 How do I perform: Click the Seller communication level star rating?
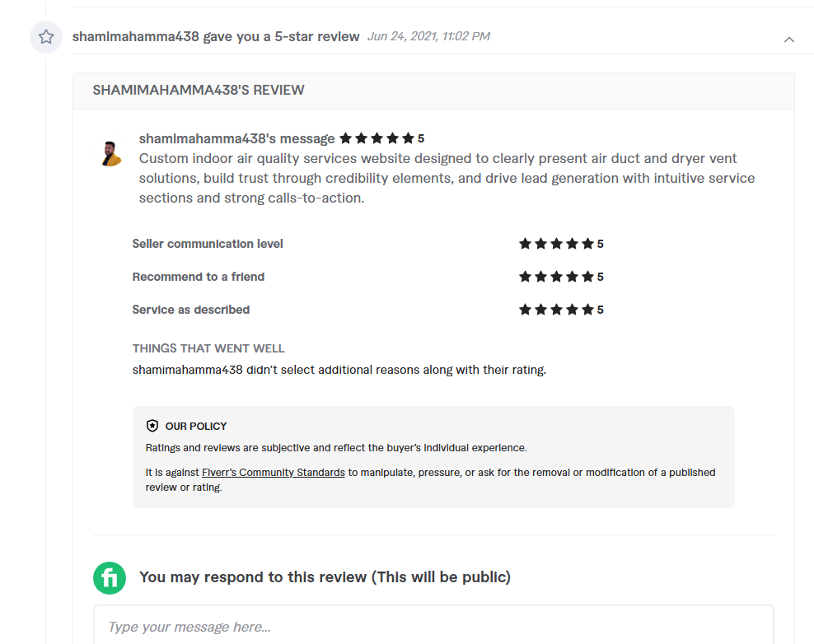(556, 244)
